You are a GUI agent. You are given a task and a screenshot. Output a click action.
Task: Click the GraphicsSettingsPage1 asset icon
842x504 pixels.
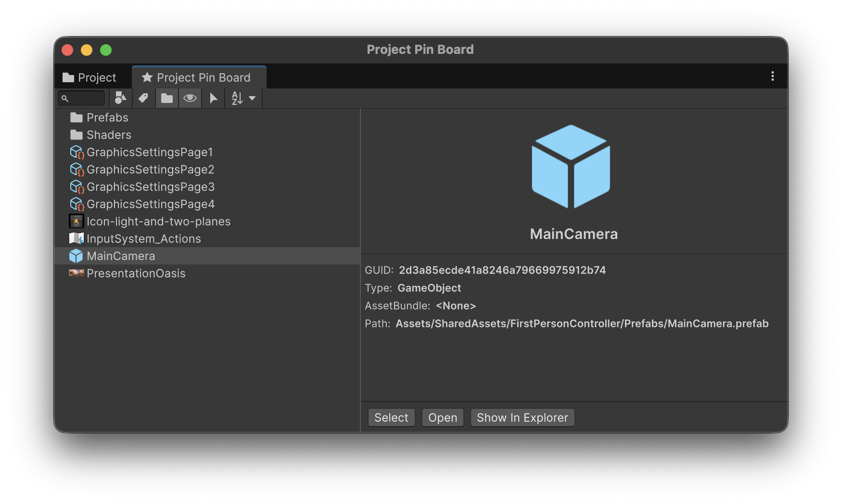[x=77, y=152]
